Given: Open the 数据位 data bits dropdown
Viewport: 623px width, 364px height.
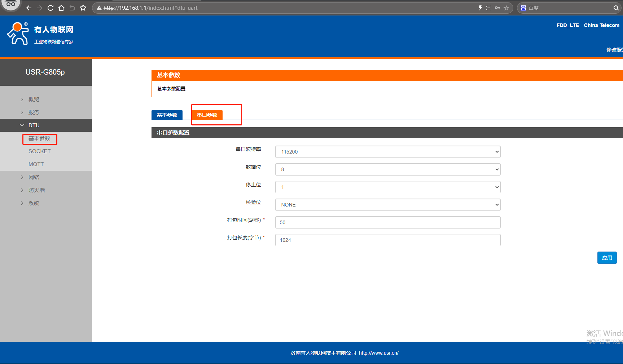Looking at the screenshot, I should (387, 169).
